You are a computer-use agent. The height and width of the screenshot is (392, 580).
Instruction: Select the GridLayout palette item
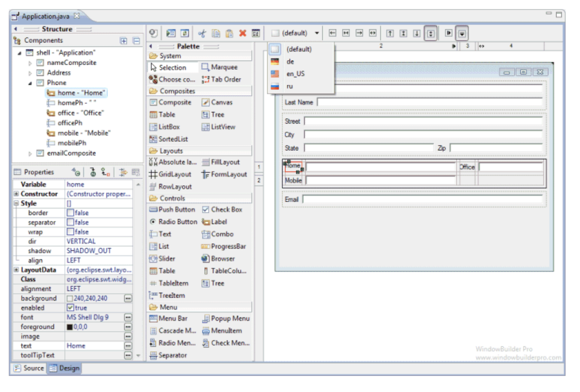(170, 175)
